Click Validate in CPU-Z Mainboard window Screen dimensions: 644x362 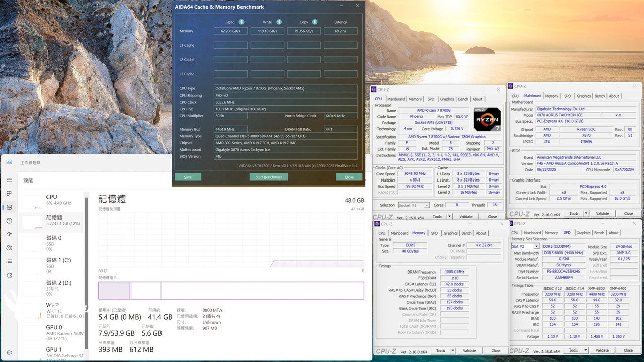point(603,213)
